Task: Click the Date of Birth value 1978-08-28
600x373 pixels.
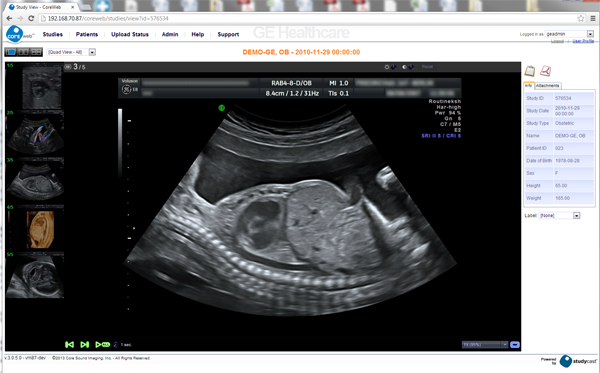Action: (x=567, y=161)
